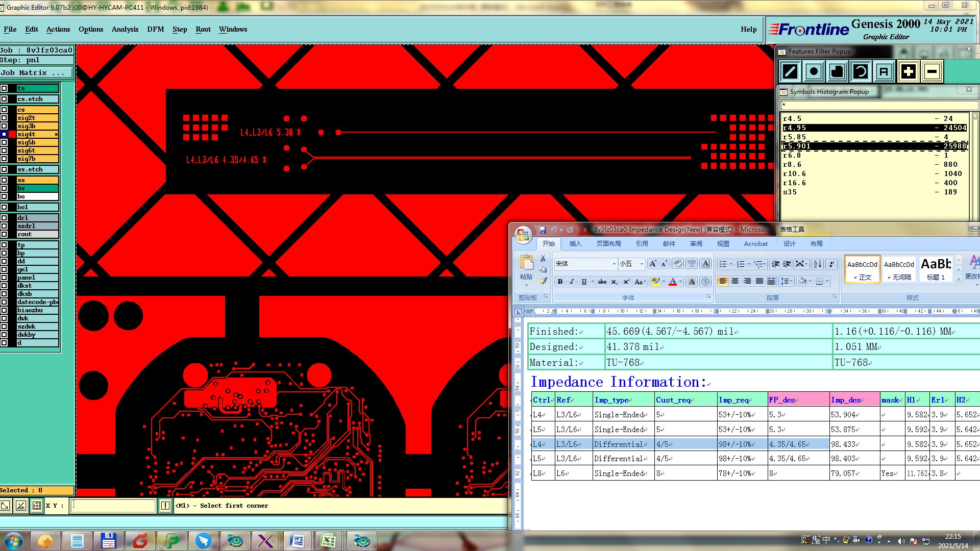Toggle the lines filter in Features Filter
The height and width of the screenshot is (551, 980).
(x=790, y=71)
